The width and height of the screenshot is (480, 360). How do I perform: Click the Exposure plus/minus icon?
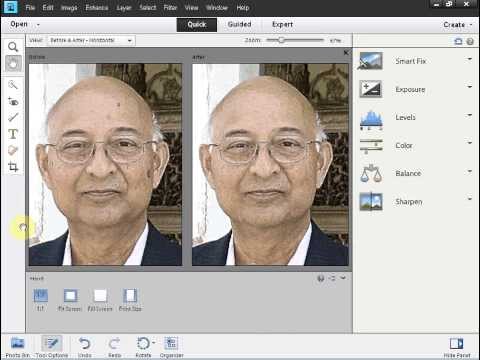click(371, 89)
